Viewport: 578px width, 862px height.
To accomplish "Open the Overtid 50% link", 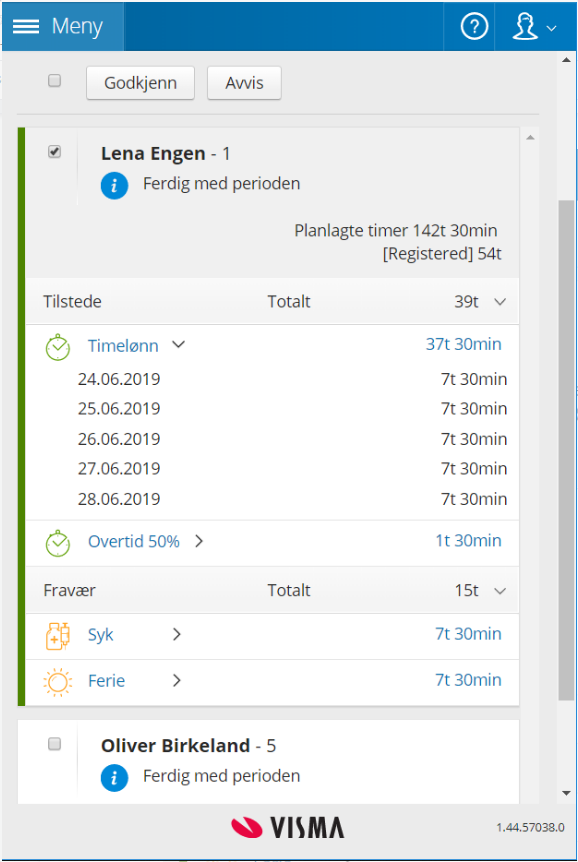I will [134, 541].
